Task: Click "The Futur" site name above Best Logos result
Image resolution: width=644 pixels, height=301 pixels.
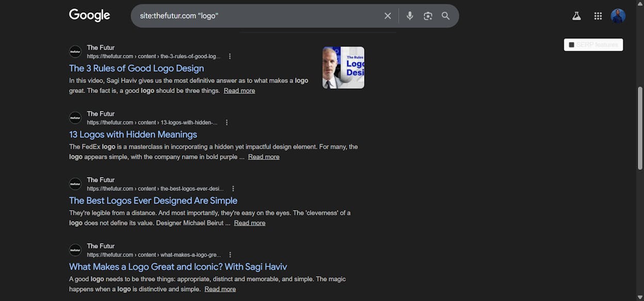Action: pos(101,180)
